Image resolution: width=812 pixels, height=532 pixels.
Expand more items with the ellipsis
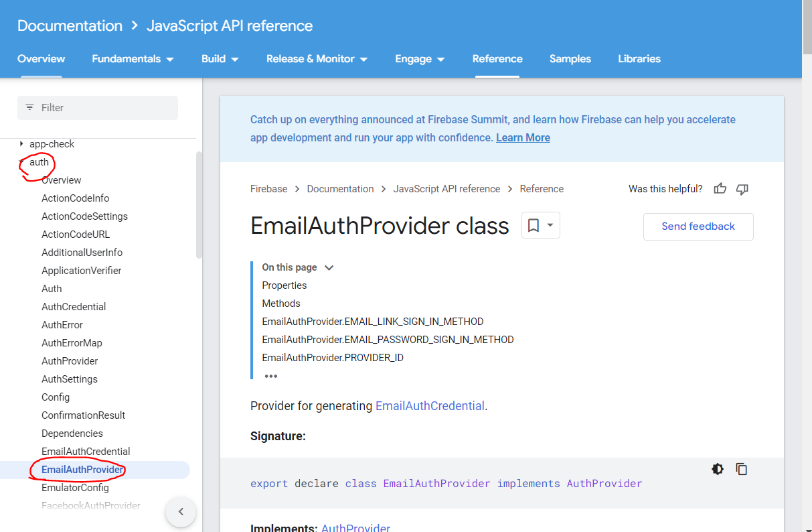click(270, 377)
